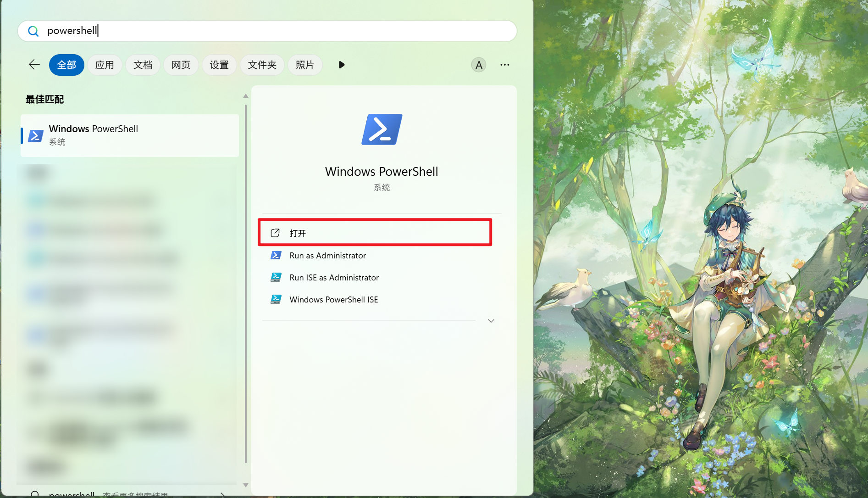Go back with the left arrow
The width and height of the screenshot is (868, 498).
pyautogui.click(x=34, y=65)
